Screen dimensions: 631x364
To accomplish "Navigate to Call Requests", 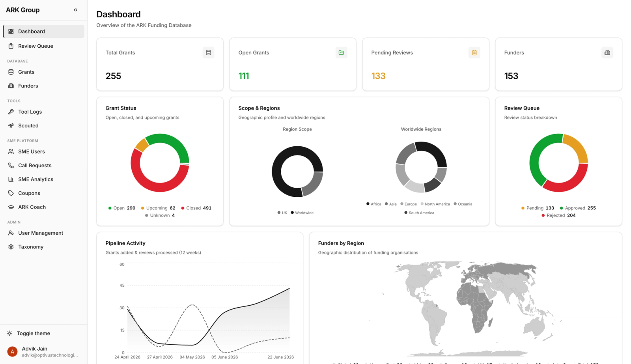I will [x=43, y=166].
